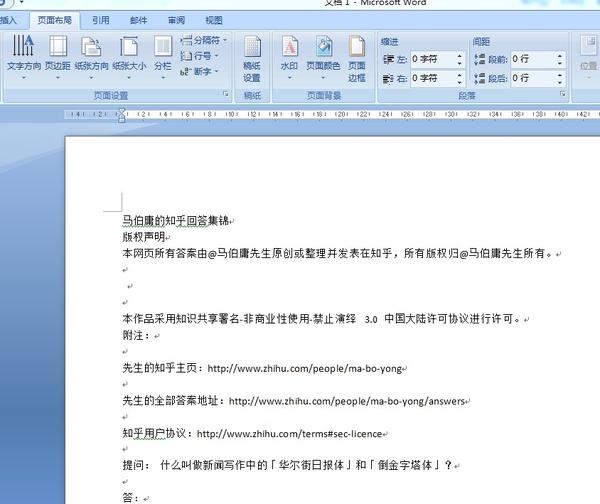Switch to the 审阅 review tab
The height and width of the screenshot is (504, 600).
[176, 20]
